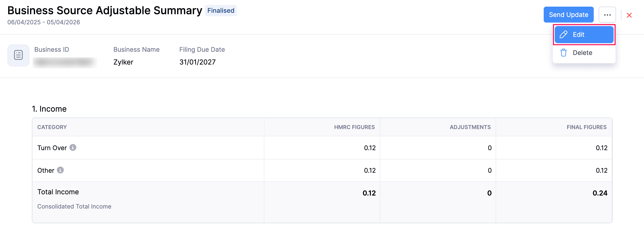Click the Total Income final figure 0.24
Screen dimensions: 644x236
[x=600, y=193]
